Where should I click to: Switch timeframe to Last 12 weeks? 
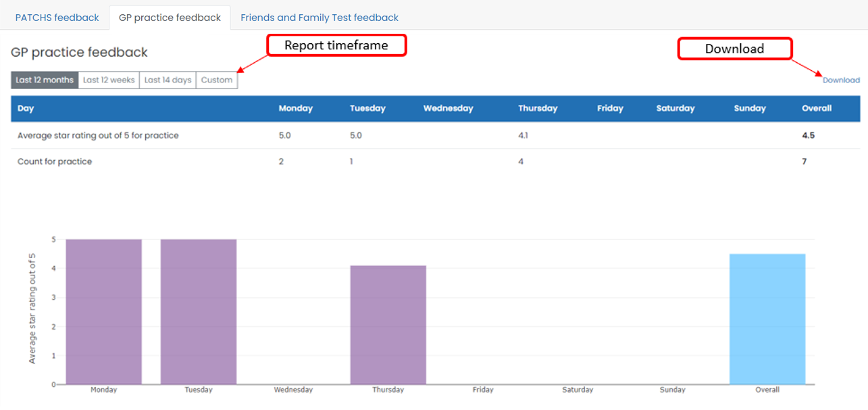[x=109, y=80]
